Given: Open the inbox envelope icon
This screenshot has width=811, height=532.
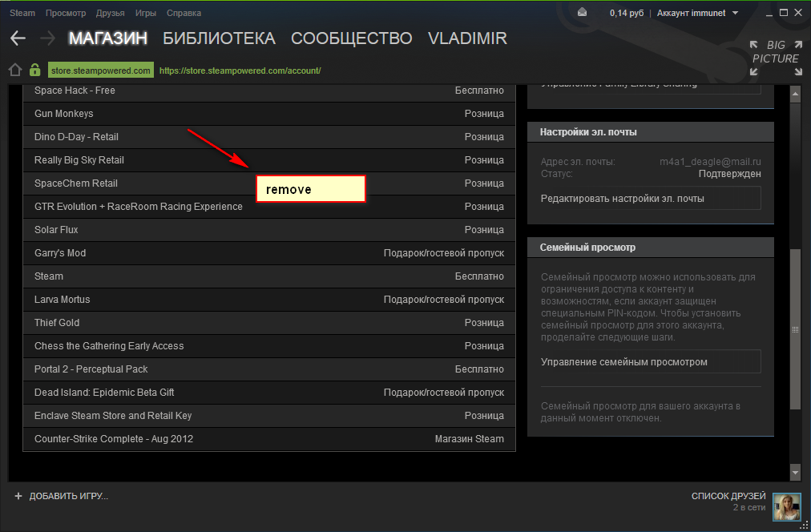Looking at the screenshot, I should click(583, 12).
